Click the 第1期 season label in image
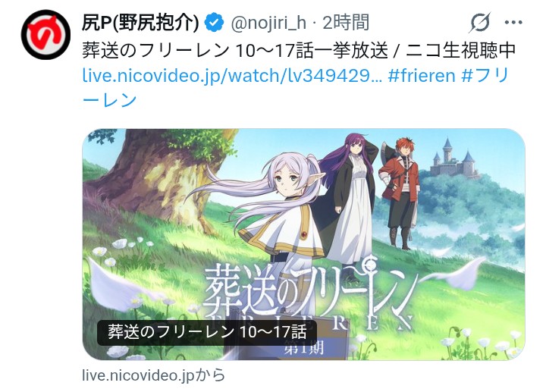The image size is (546, 392). [x=303, y=347]
